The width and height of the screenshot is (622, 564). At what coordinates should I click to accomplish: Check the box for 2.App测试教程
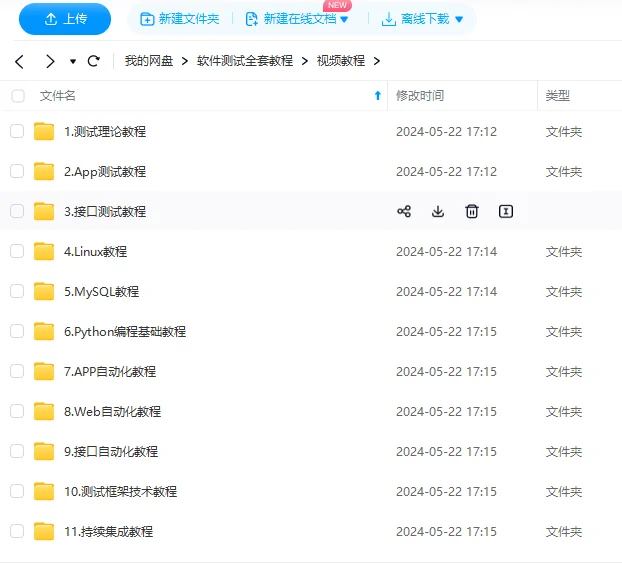click(x=17, y=171)
